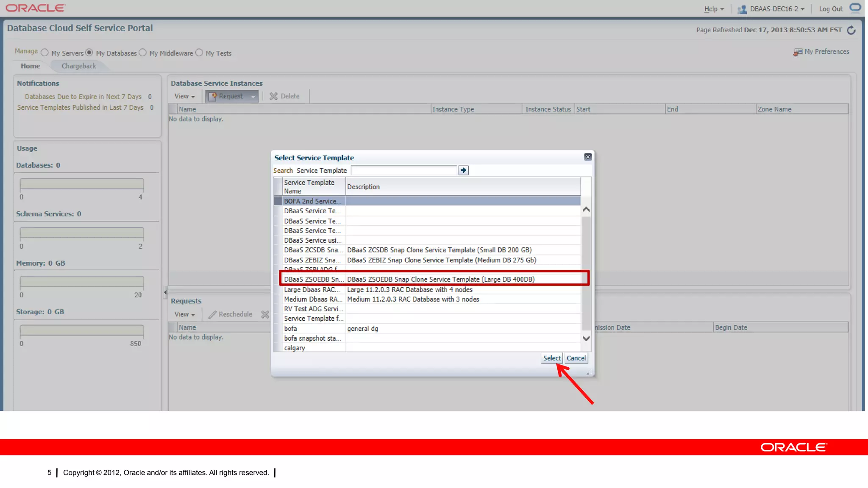This screenshot has width=868, height=488.
Task: Select the bofa general dg row
Action: coord(427,328)
